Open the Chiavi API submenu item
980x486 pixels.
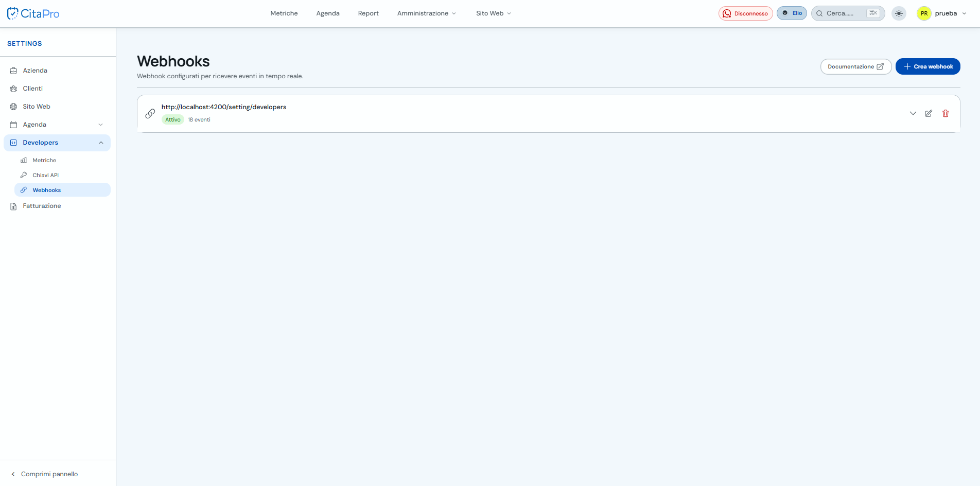coord(62,175)
